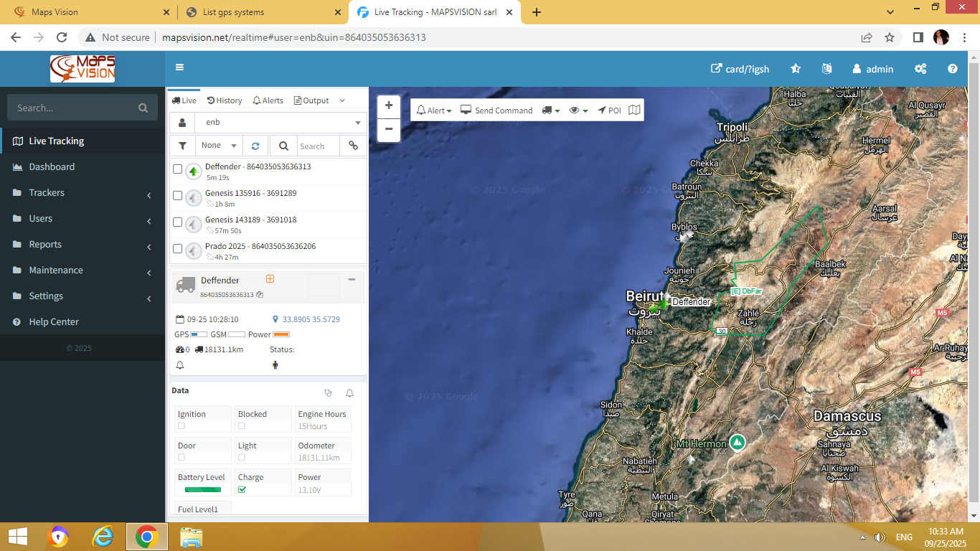This screenshot has height=551, width=980.
Task: Tick the Genesis 135916 checkbox
Action: (177, 196)
